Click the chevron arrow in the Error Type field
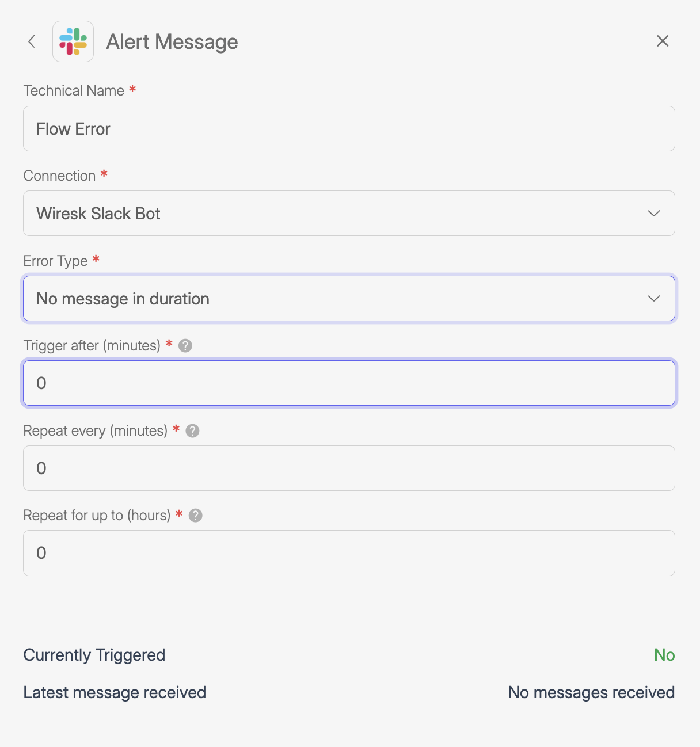 tap(653, 299)
